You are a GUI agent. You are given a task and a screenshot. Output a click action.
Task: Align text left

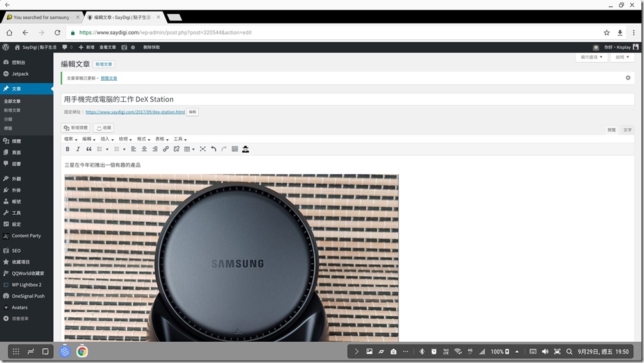pos(133,149)
